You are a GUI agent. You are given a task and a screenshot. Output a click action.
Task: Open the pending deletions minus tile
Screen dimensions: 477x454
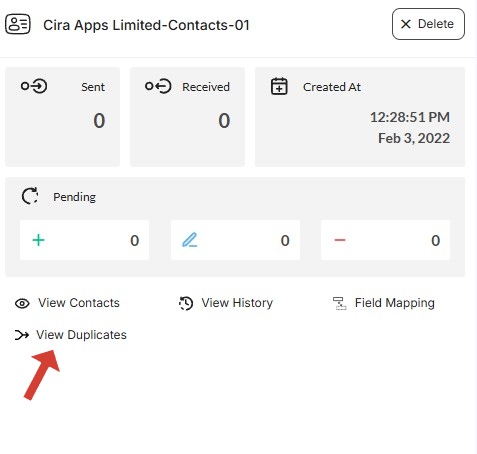[x=385, y=240]
